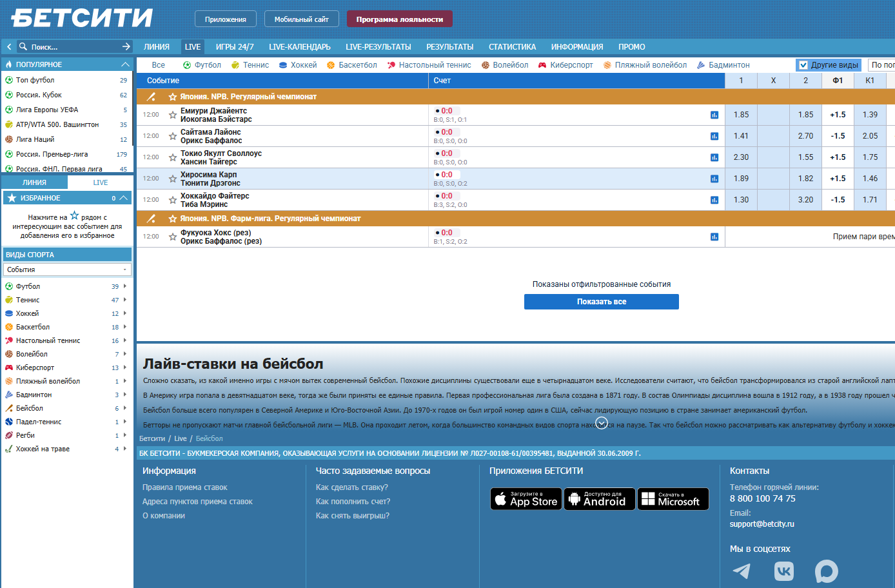Favorite the Хиросима Карп match star
The image size is (895, 588).
173,179
